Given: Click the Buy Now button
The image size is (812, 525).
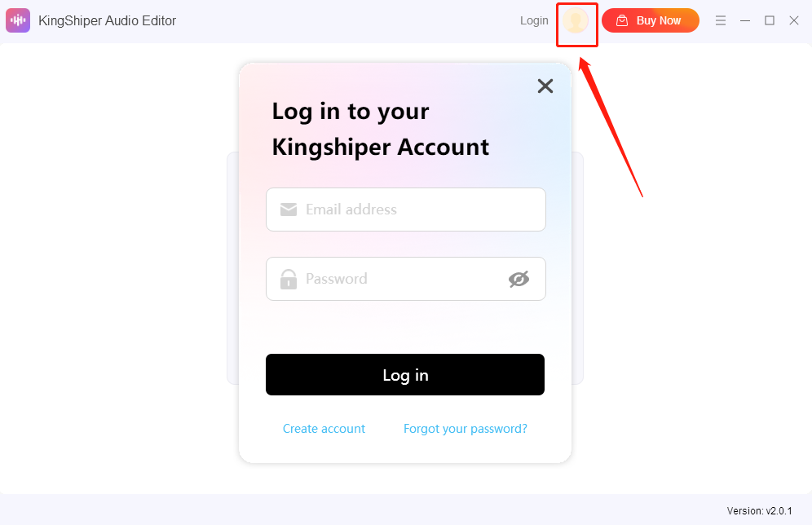Looking at the screenshot, I should click(x=651, y=20).
